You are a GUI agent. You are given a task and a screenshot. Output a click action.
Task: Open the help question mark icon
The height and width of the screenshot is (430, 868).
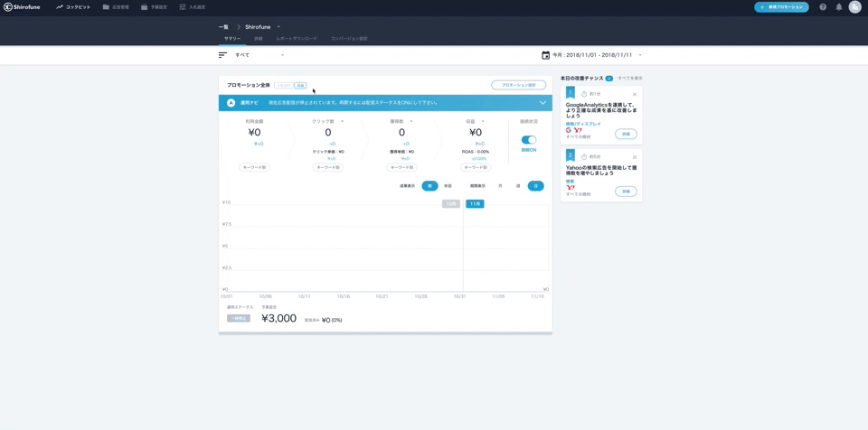click(823, 7)
